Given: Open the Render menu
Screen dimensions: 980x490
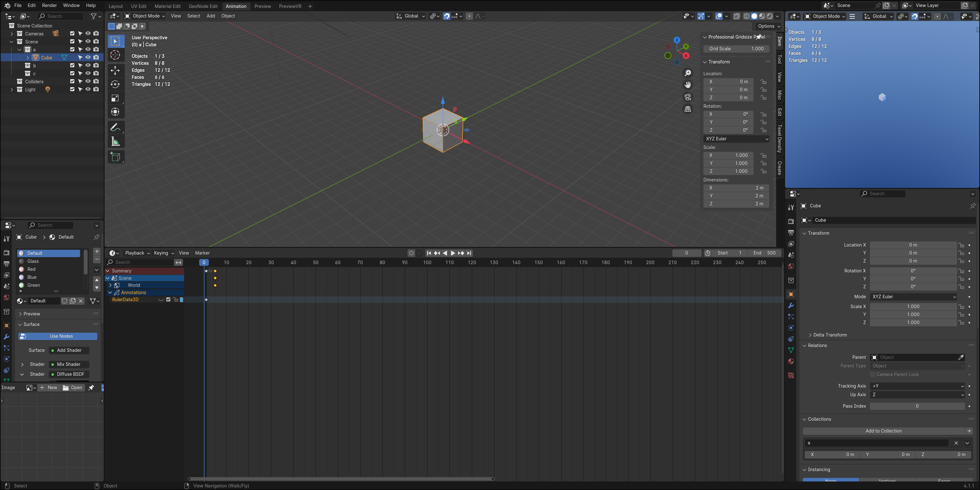Looking at the screenshot, I should point(49,6).
